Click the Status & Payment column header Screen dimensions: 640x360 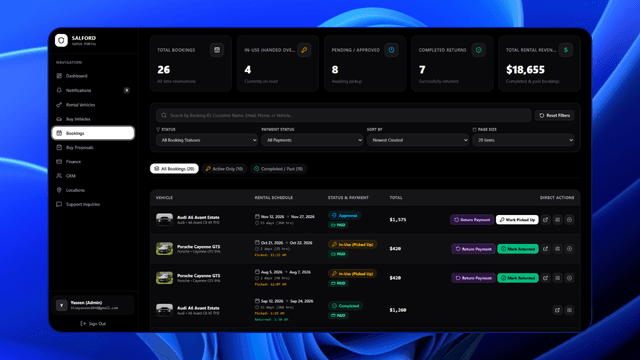point(348,198)
